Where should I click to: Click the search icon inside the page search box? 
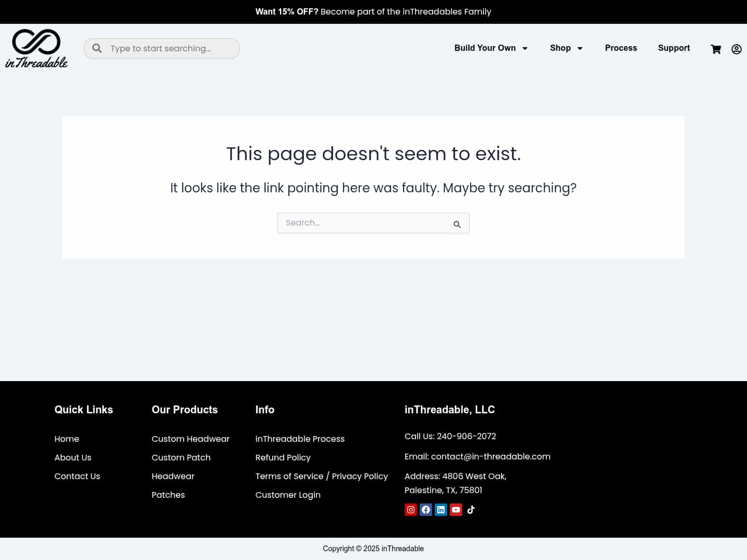(457, 224)
